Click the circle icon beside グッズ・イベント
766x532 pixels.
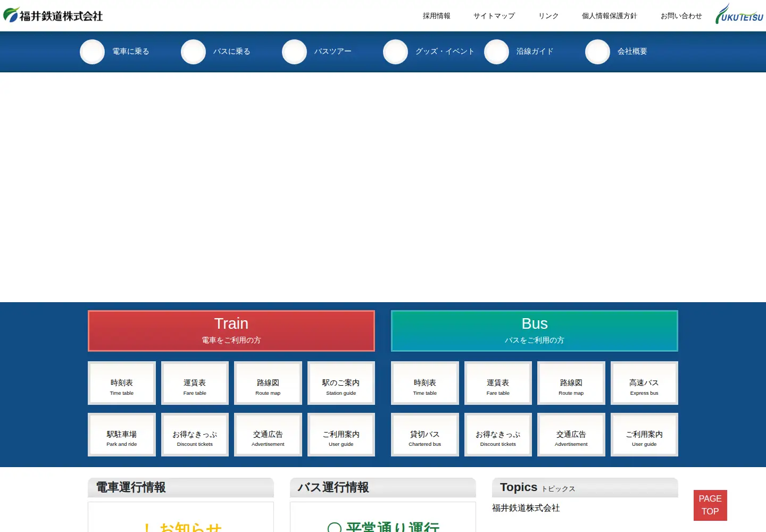click(395, 52)
